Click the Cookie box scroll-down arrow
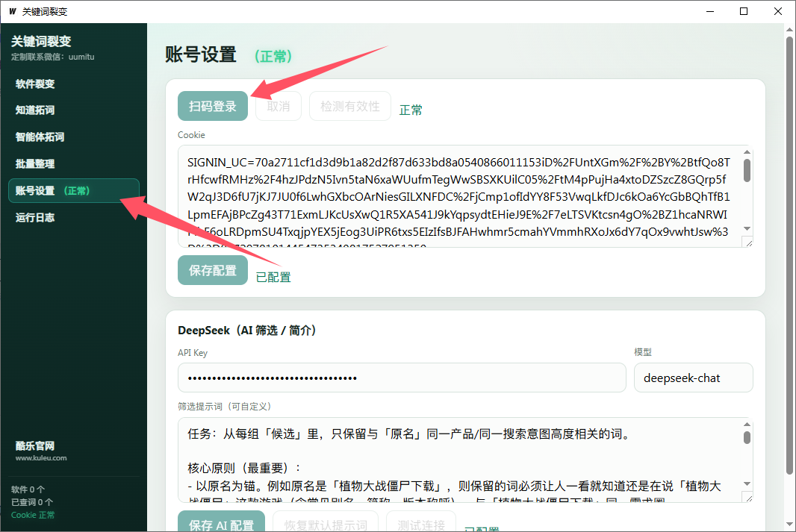 click(x=747, y=229)
